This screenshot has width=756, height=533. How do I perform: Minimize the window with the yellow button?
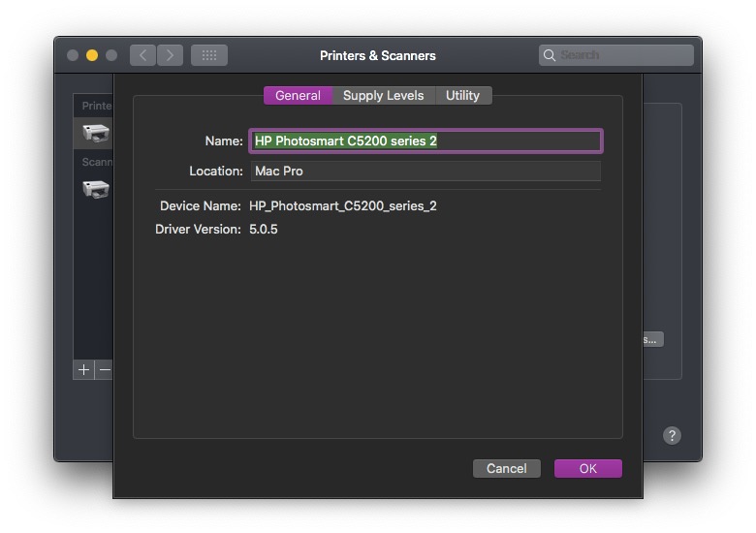[92, 55]
